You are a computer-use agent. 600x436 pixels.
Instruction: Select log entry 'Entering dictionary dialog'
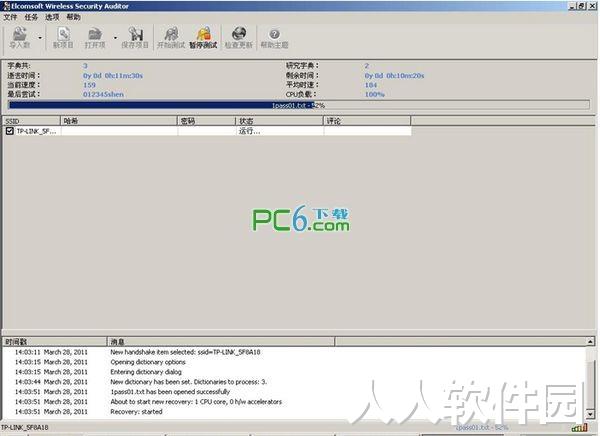tap(146, 372)
